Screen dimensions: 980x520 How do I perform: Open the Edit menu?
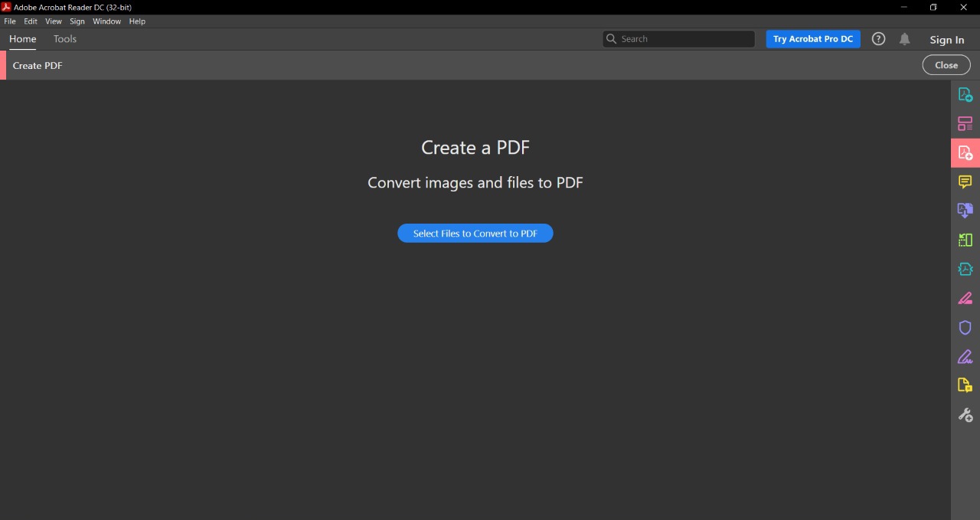click(31, 21)
